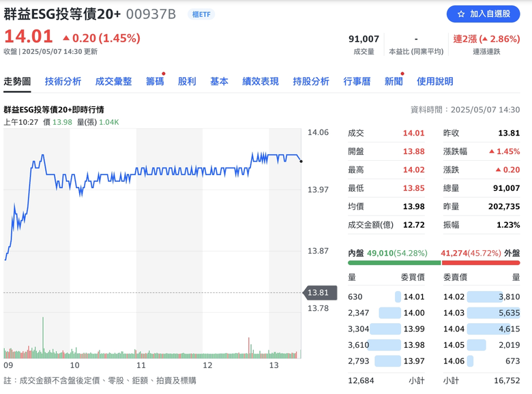Click the bid volume bar at 14.01

398,297
